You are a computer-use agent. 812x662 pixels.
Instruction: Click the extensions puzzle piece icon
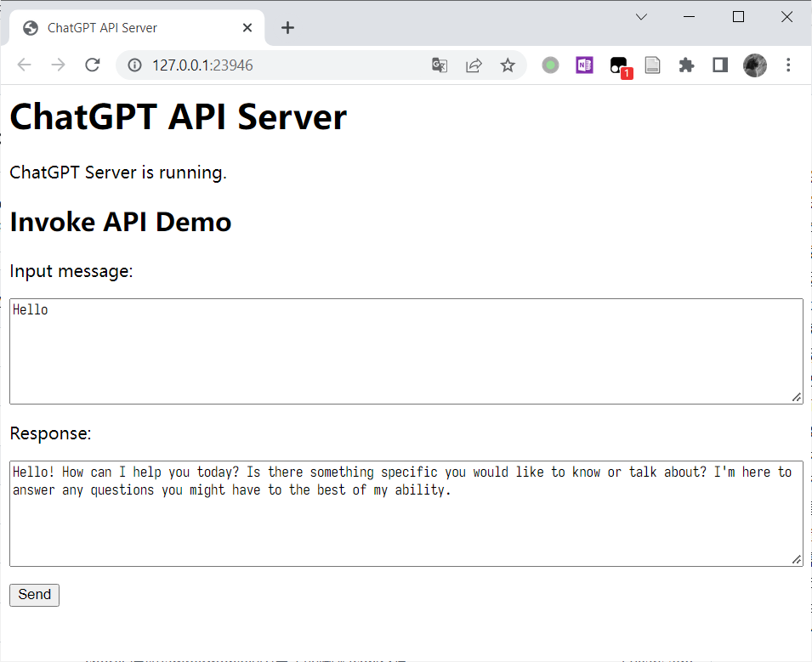click(x=686, y=65)
